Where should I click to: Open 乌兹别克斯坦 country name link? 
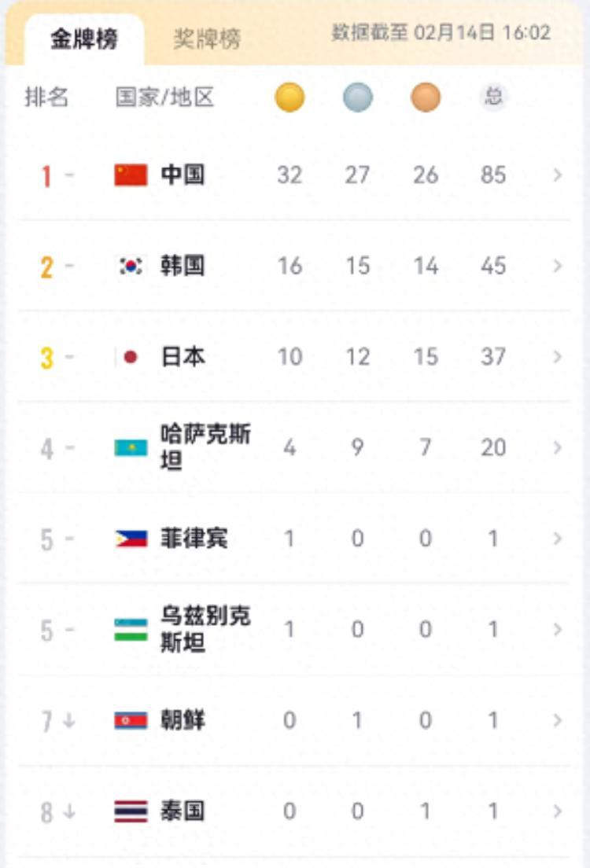click(x=205, y=630)
